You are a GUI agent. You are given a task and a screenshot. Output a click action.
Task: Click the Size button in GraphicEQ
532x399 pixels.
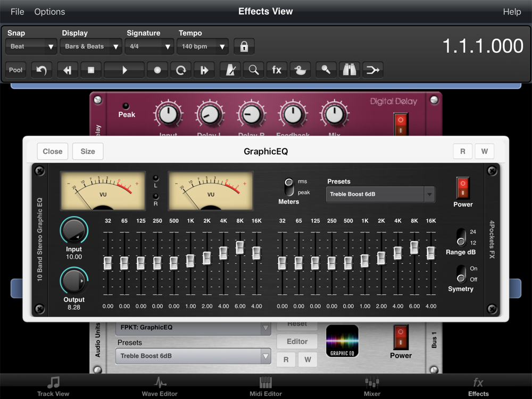click(x=88, y=152)
